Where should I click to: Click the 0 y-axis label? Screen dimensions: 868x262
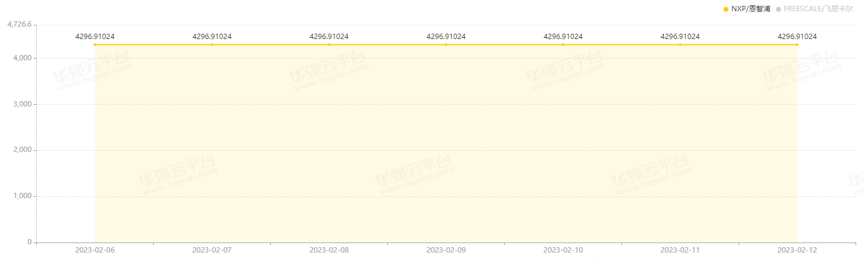tap(30, 242)
